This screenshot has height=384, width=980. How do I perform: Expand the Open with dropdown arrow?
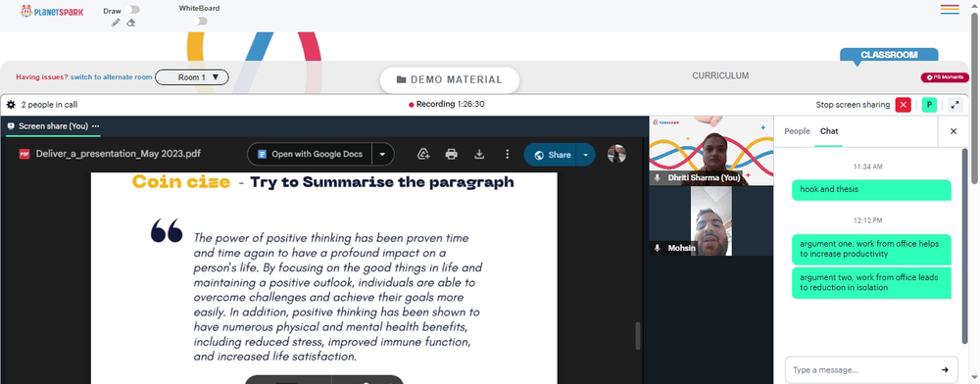382,154
